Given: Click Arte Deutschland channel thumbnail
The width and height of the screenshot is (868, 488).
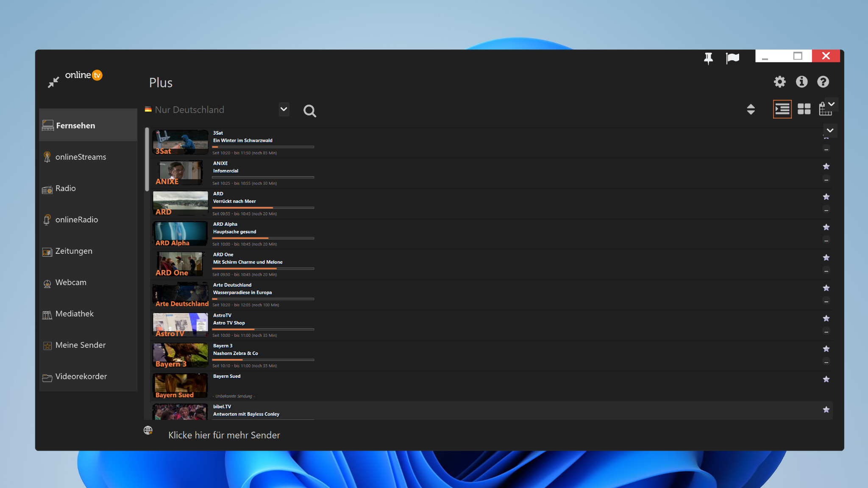Looking at the screenshot, I should tap(181, 295).
